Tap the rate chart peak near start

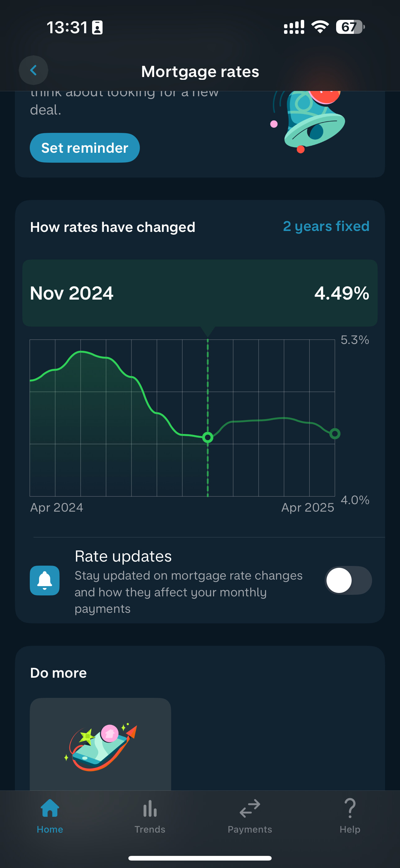(81, 351)
